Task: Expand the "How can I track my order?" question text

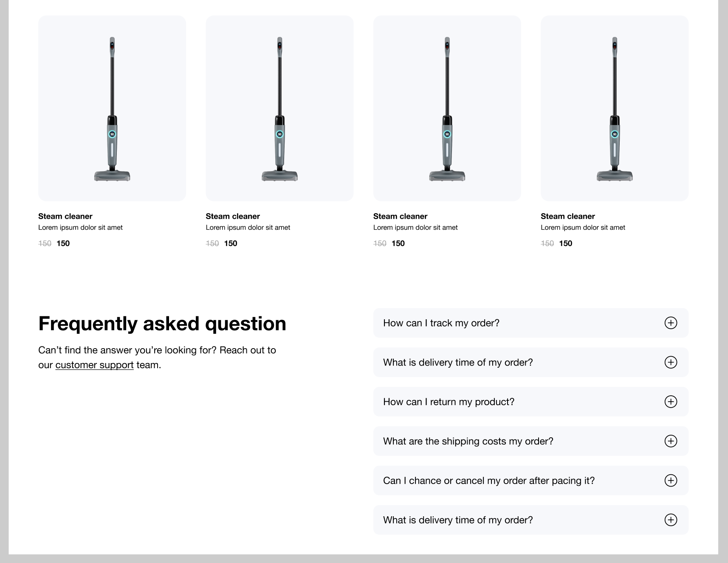Action: [x=441, y=323]
